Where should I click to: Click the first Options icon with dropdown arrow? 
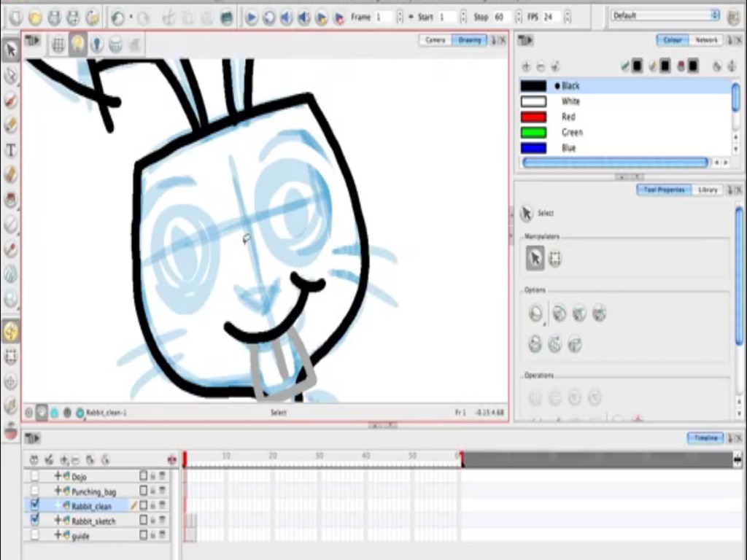click(536, 314)
